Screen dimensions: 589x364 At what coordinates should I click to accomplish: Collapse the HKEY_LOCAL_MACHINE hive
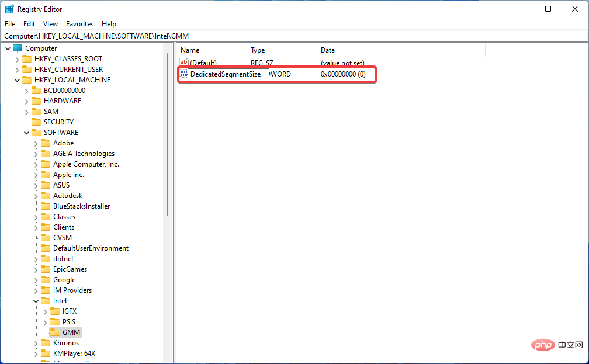pyautogui.click(x=18, y=80)
